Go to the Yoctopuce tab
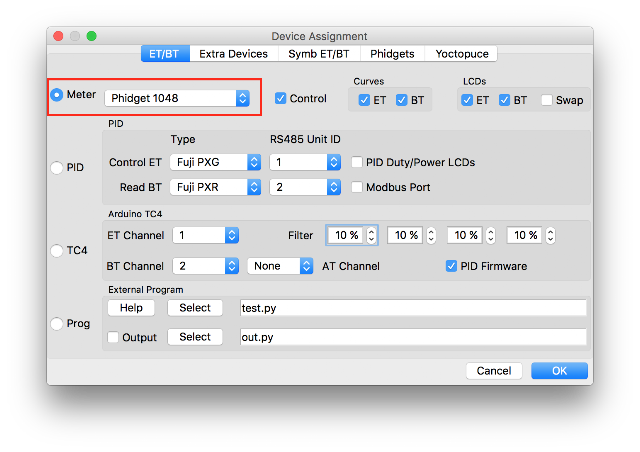 click(462, 53)
